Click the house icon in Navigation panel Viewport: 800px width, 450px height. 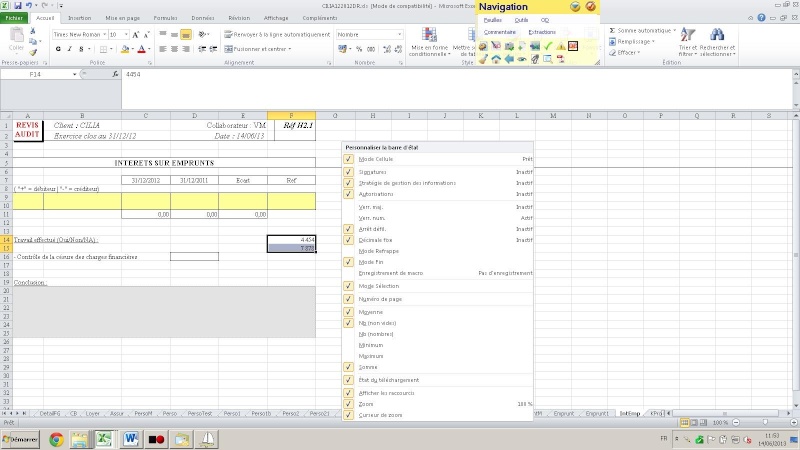(x=496, y=59)
